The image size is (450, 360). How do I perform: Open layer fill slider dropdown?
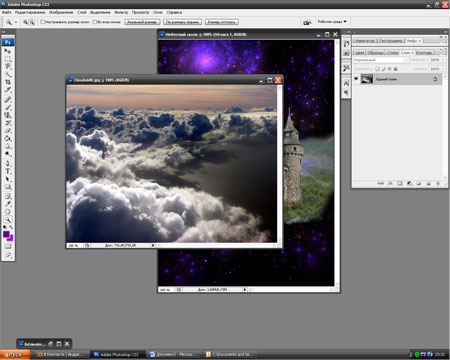click(x=443, y=69)
